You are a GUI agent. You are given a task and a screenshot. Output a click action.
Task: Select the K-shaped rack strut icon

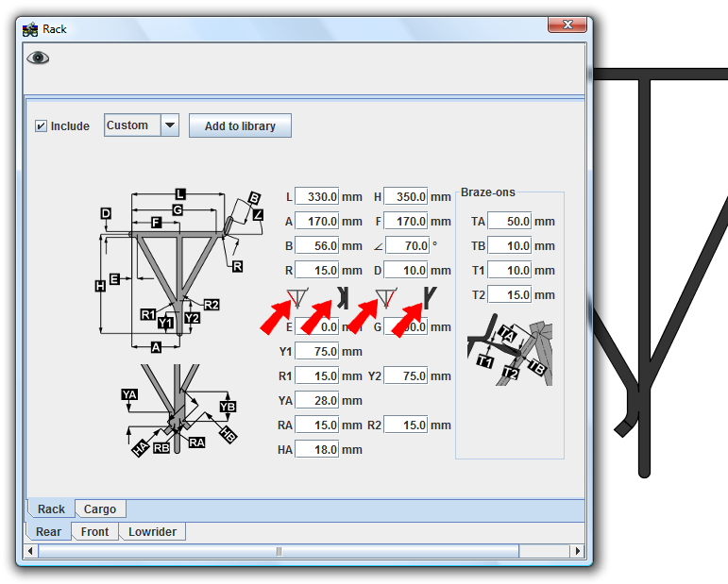point(343,298)
